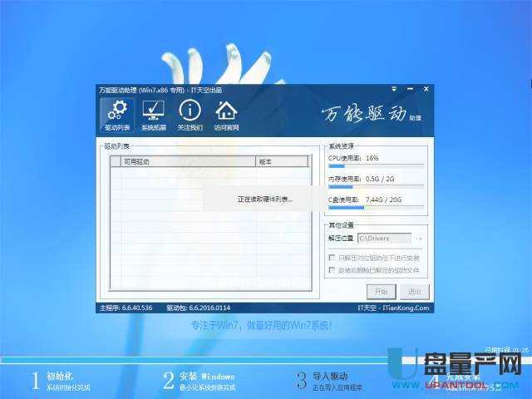Click the C盘使用率 progress bar

[x=376, y=209]
